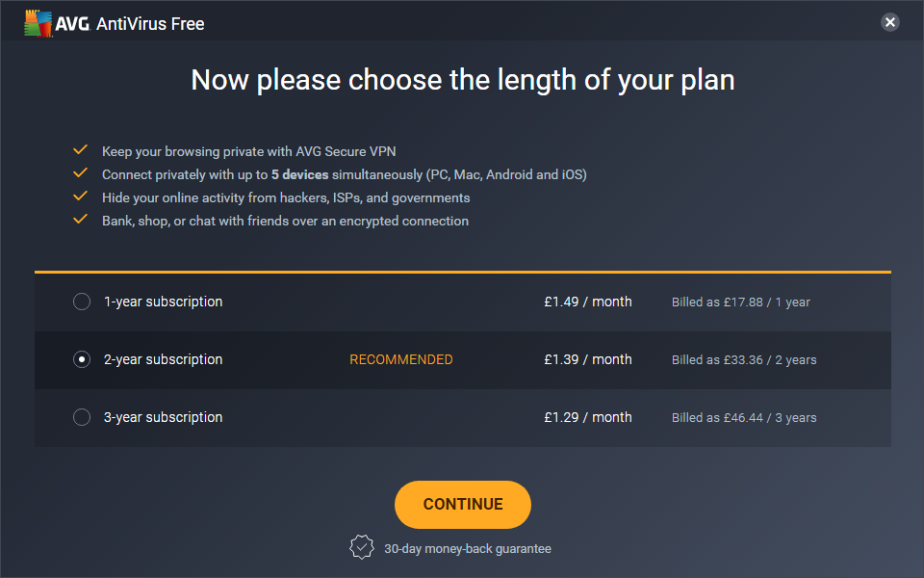Click the AVG logo icon
Viewport: 924px width, 578px height.
pyautogui.click(x=39, y=23)
